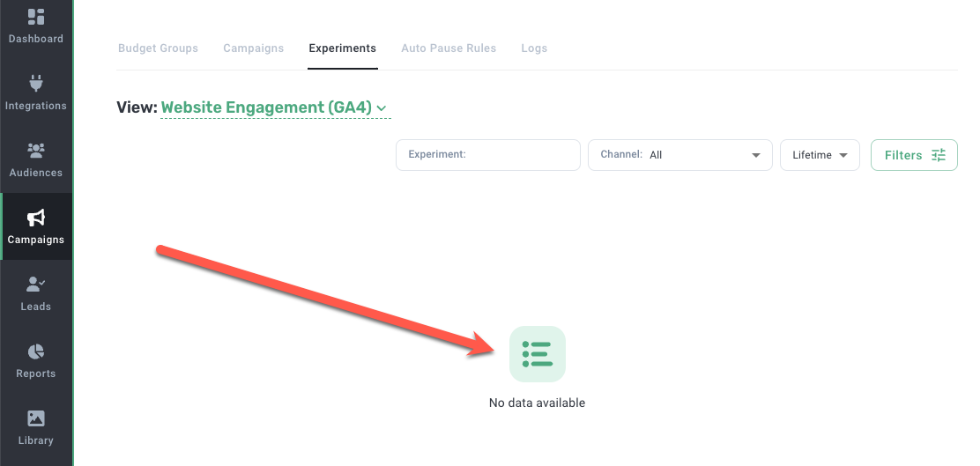Expand the Website Engagement (GA4) view dropdown
The image size is (980, 466).
coord(274,108)
